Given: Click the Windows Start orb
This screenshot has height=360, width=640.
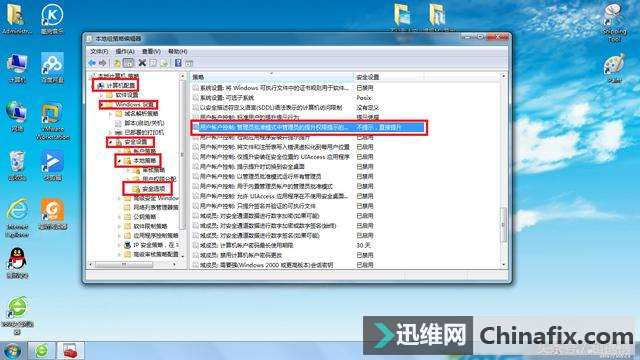Looking at the screenshot, I should pos(12,351).
